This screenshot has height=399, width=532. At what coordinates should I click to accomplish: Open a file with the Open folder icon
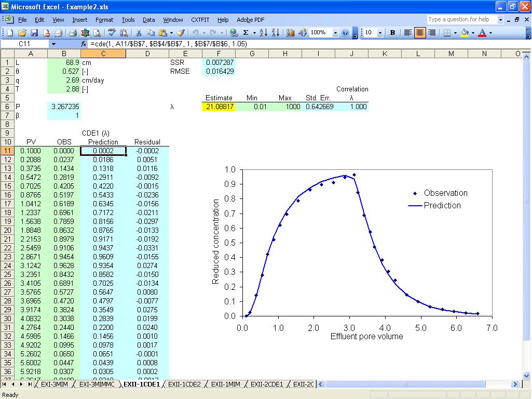(x=22, y=33)
